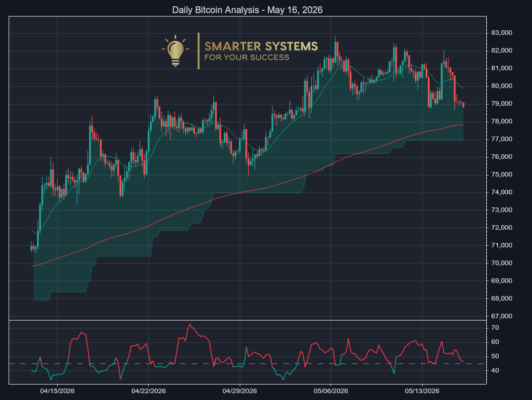The image size is (532, 400).
Task: Click the 82,000 price axis label
Action: pyautogui.click(x=502, y=50)
